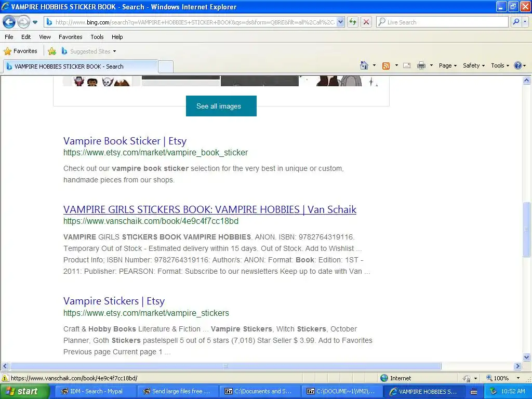
Task: Click the Add to Favorites Bar icon
Action: coord(52,51)
